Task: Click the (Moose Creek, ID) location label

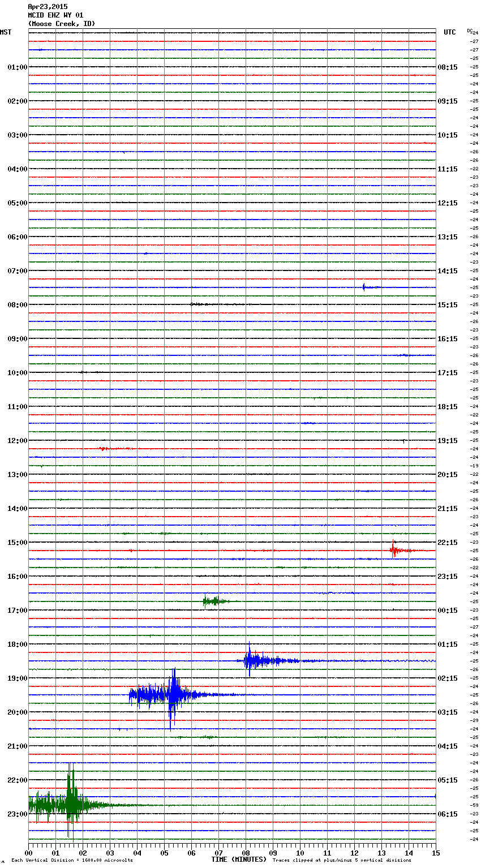Action: [62, 24]
